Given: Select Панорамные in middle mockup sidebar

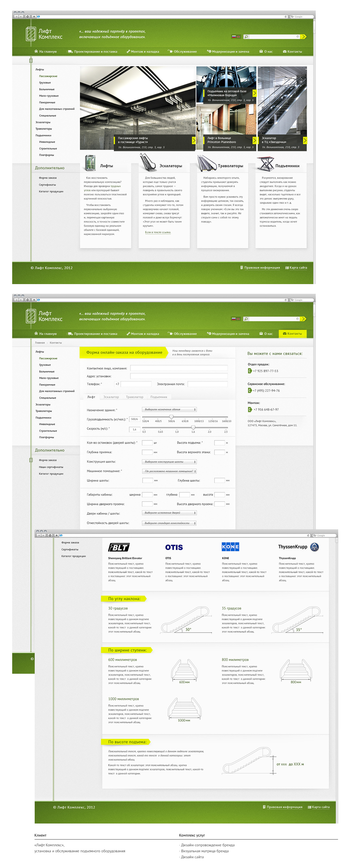Looking at the screenshot, I should tap(47, 384).
